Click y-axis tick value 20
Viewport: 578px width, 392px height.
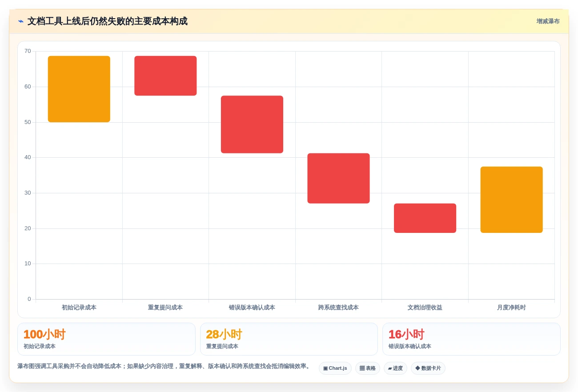(28, 228)
